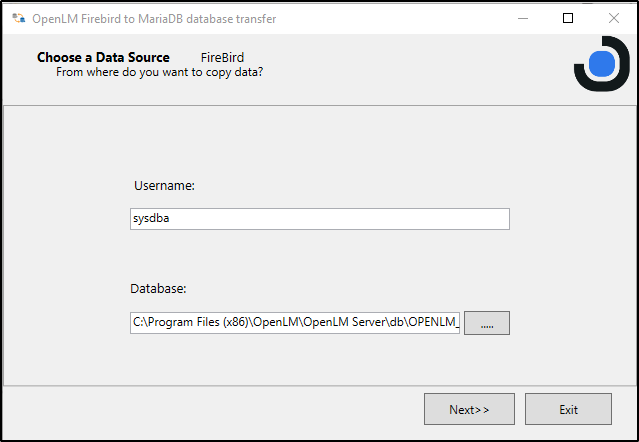Click the OpenLM app icon in title bar
Screen dimensions: 639x442
click(x=18, y=18)
